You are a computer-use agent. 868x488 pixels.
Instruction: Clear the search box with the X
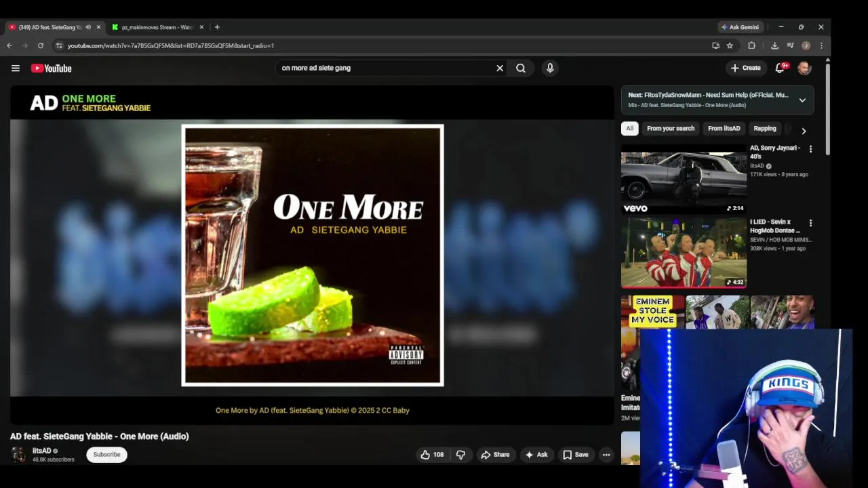500,68
